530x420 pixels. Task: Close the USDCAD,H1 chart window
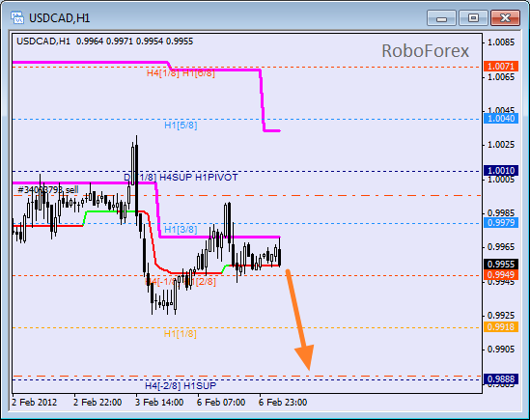pyautogui.click(x=505, y=18)
